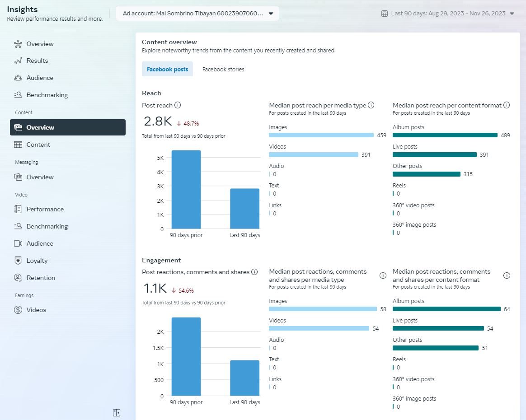
Task: Click the calendar icon by date range
Action: coord(385,14)
